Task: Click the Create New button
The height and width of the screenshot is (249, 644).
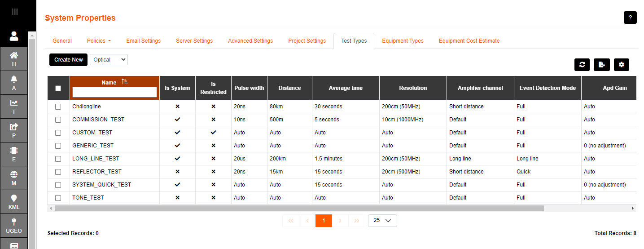Action: click(x=69, y=59)
